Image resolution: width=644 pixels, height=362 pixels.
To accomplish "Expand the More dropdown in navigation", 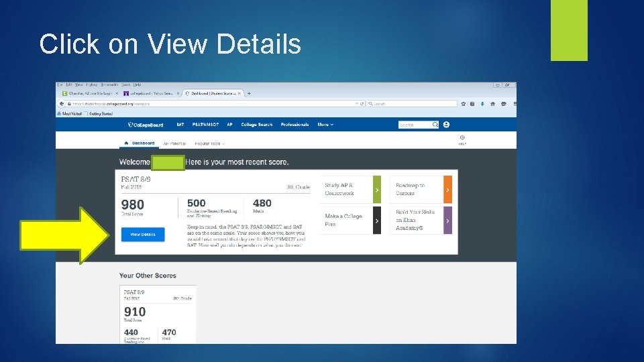I will [x=325, y=125].
